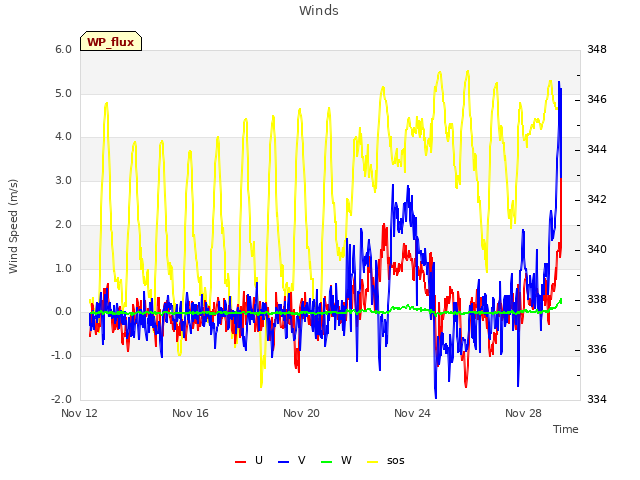The image size is (640, 480).
Task: Click the 2.0 left axis value
Action: [63, 224]
